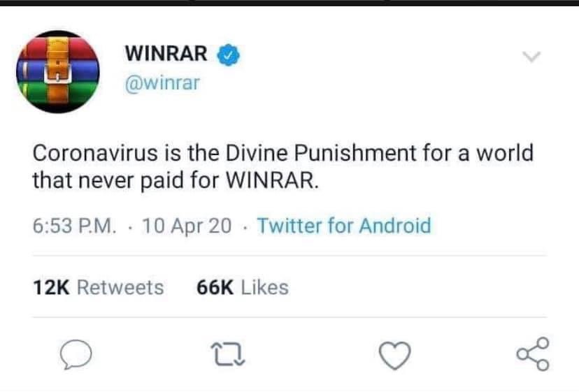Select the first line of tweet text
This screenshot has width=579, height=392.
(283, 153)
